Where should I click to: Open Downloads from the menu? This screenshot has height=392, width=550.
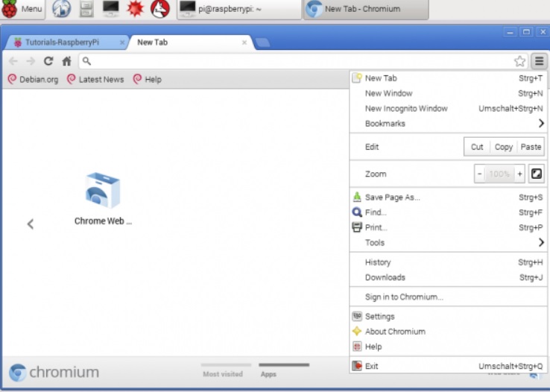click(x=448, y=277)
